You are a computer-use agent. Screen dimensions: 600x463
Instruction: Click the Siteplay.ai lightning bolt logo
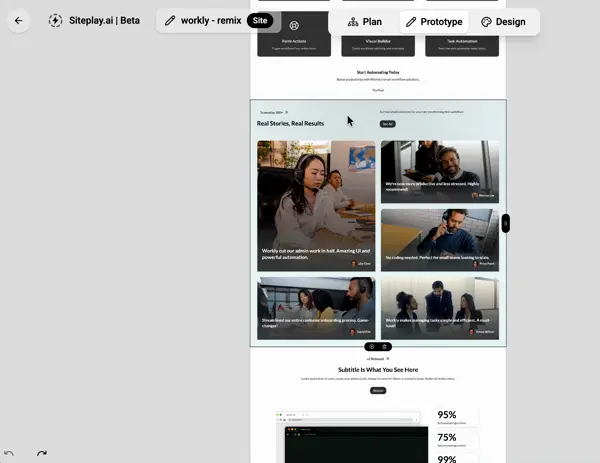(55, 21)
